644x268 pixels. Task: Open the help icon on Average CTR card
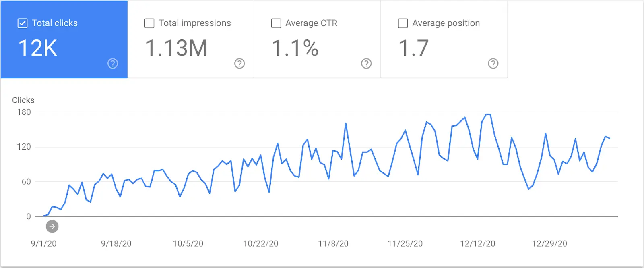pos(366,63)
